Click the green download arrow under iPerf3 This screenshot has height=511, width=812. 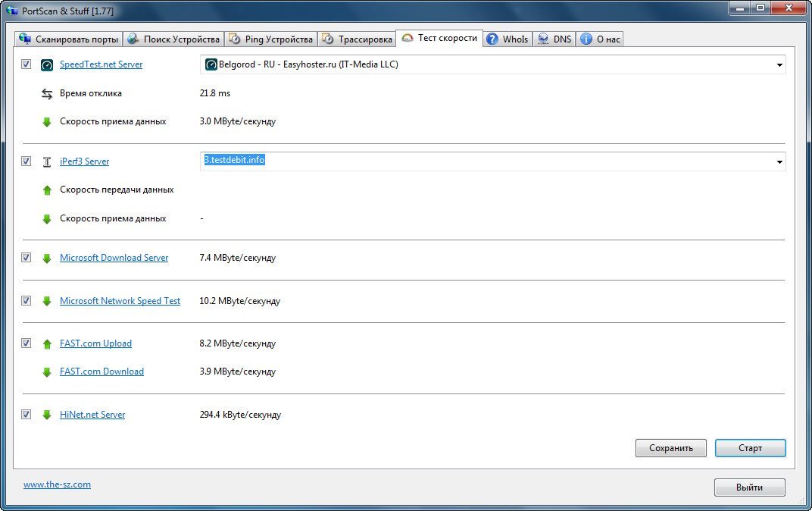(47, 218)
